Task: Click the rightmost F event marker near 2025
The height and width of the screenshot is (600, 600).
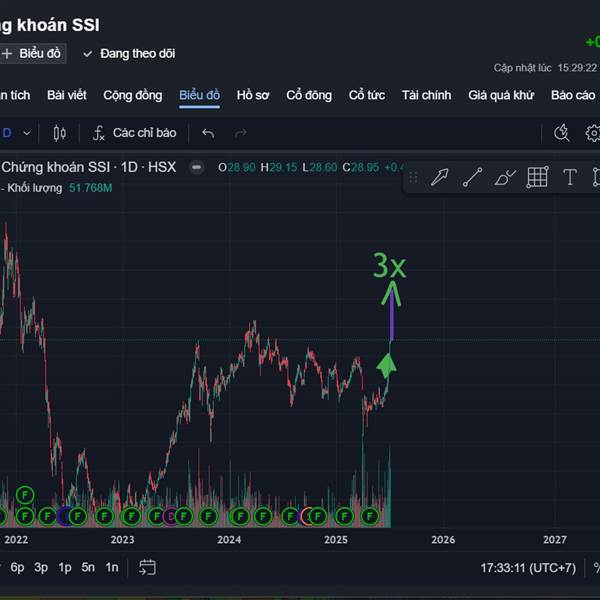Action: (370, 517)
